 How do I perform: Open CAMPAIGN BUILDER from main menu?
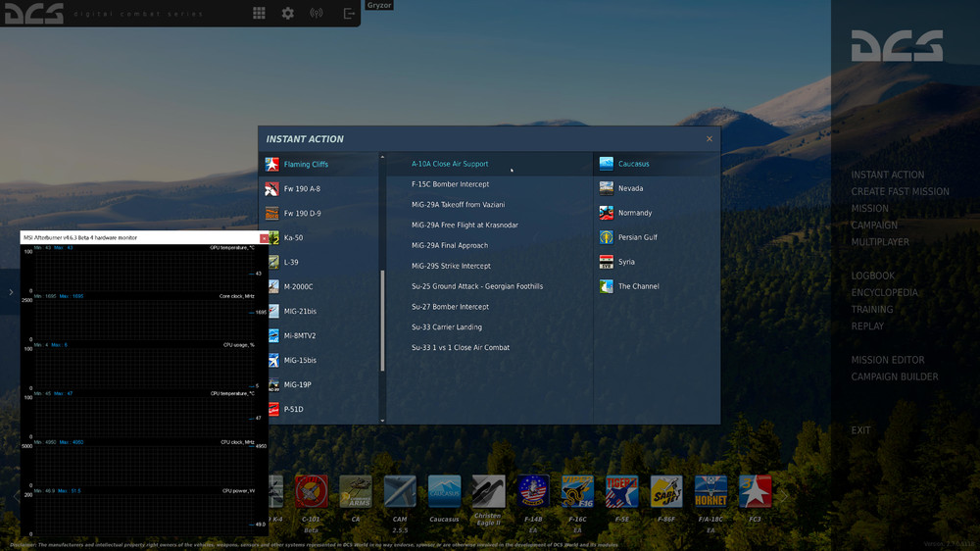tap(895, 377)
